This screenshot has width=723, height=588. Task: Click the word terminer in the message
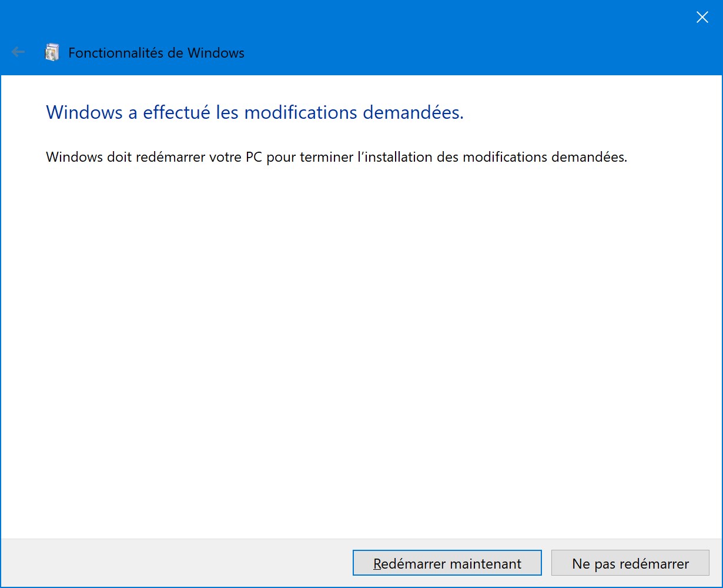pyautogui.click(x=326, y=158)
